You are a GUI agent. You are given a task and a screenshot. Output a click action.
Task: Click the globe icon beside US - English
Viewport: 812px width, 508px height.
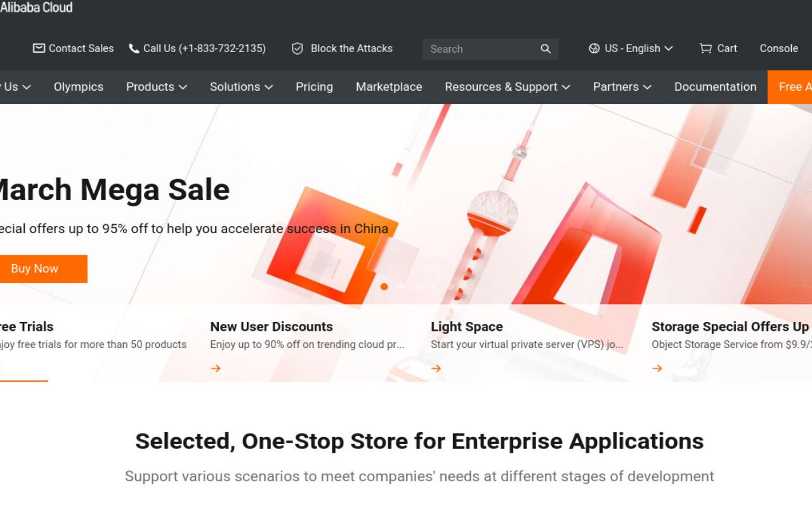pos(594,48)
